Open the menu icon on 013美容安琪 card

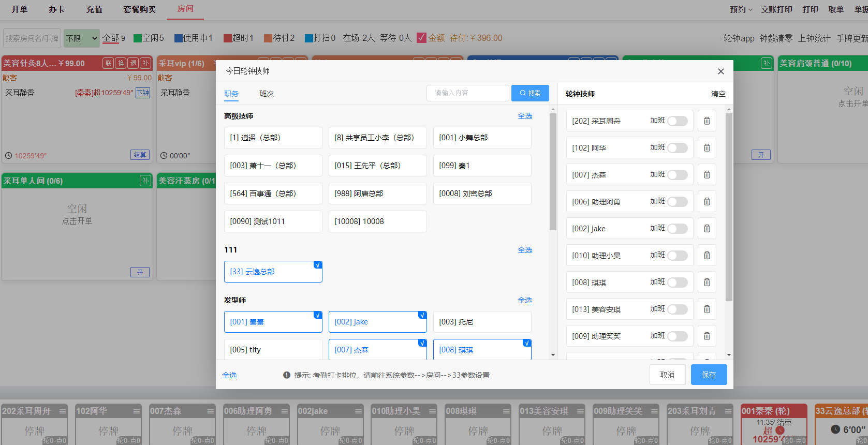point(581,411)
